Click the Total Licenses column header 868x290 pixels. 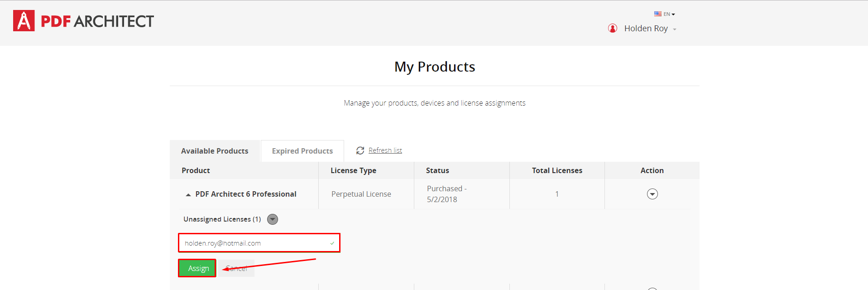[557, 170]
